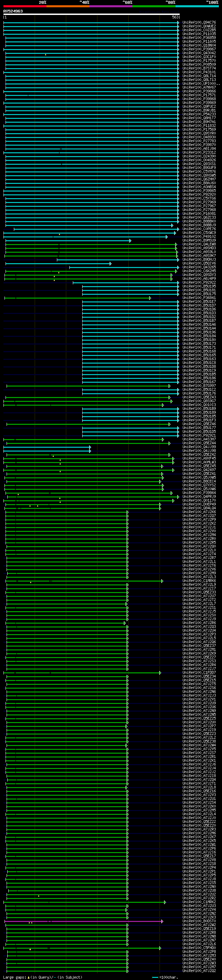Open hit UniRef100_Q94C76
The height and width of the screenshot is (980, 222).
pyautogui.click(x=199, y=23)
